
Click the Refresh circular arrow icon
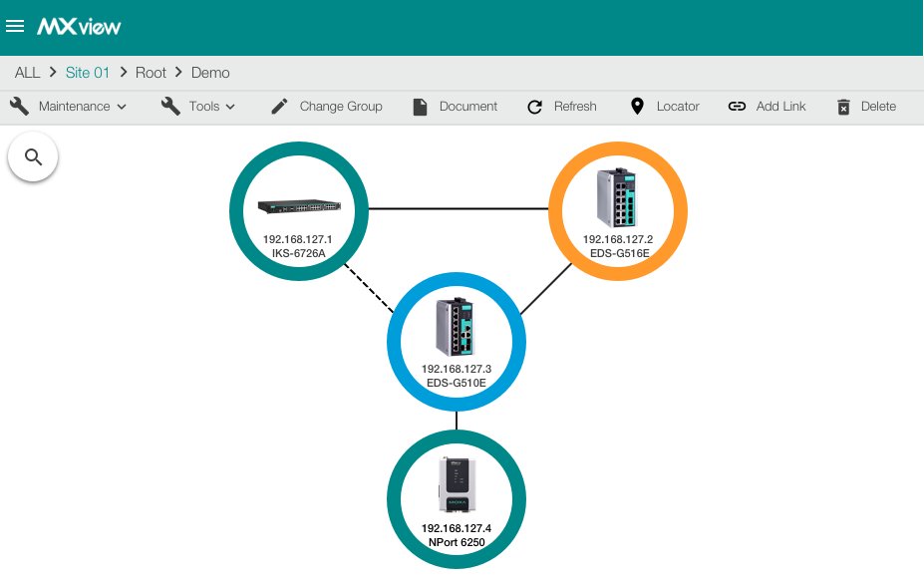tap(534, 107)
